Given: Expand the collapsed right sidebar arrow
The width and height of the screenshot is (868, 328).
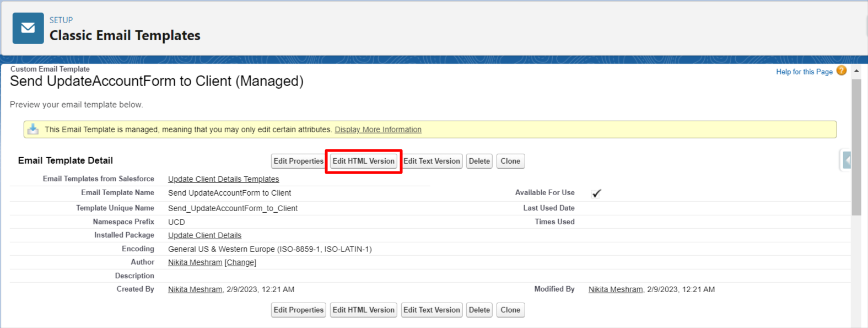Looking at the screenshot, I should pyautogui.click(x=847, y=160).
